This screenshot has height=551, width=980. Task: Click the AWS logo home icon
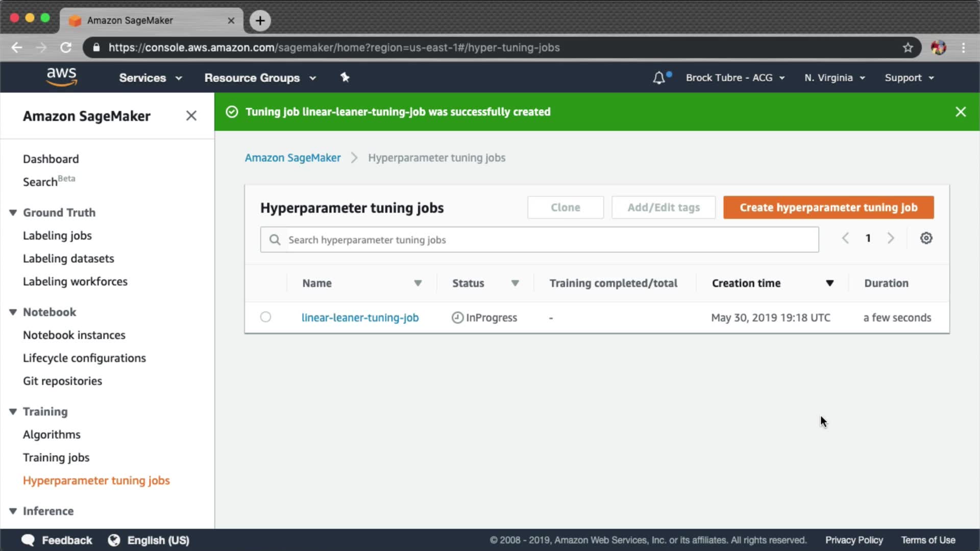61,77
